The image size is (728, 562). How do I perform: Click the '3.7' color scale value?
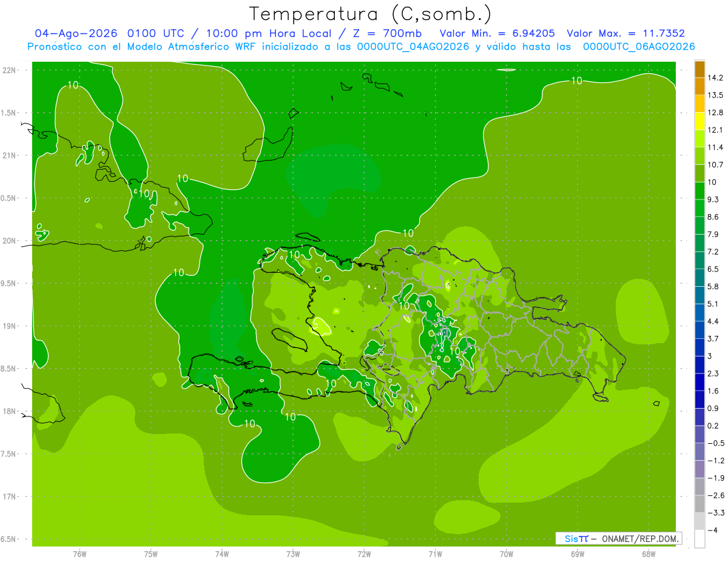pyautogui.click(x=713, y=338)
